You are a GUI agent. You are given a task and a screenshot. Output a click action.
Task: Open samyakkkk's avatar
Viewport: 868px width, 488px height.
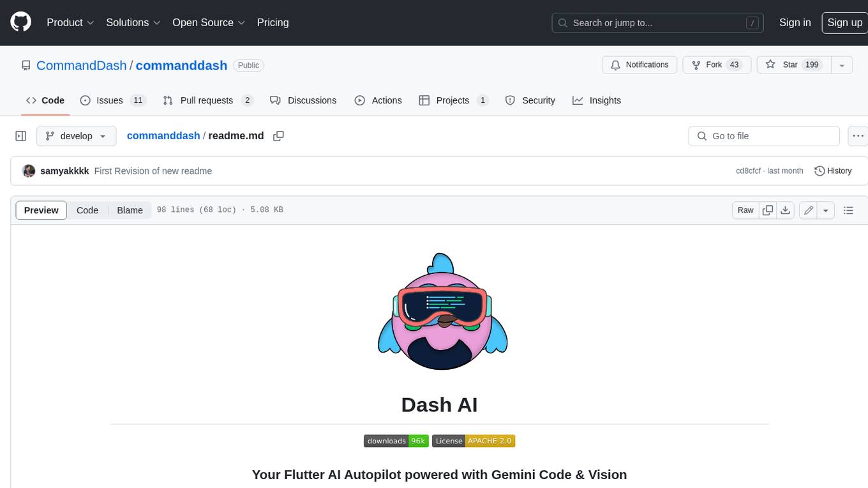[x=29, y=171]
